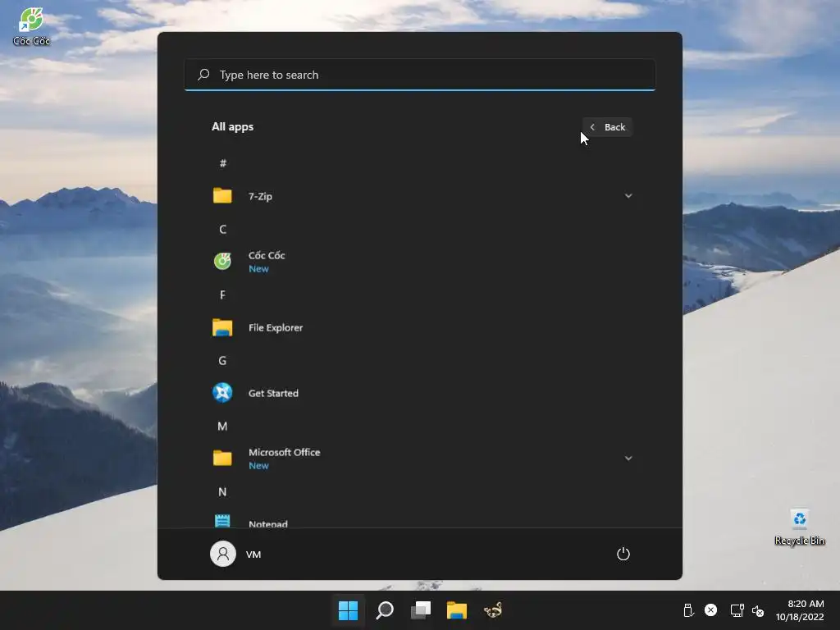Open the 7-Zip folder icon
Screen dimensions: 840x630
(x=222, y=195)
